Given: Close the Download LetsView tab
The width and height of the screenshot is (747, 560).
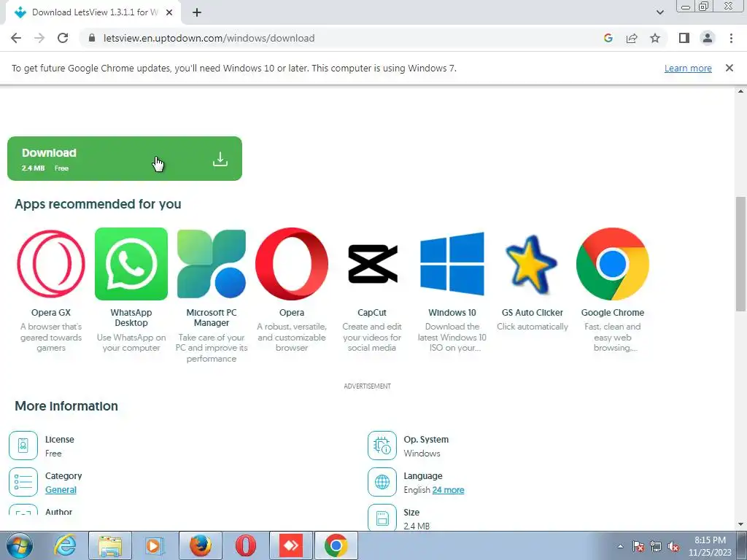Looking at the screenshot, I should tap(169, 12).
